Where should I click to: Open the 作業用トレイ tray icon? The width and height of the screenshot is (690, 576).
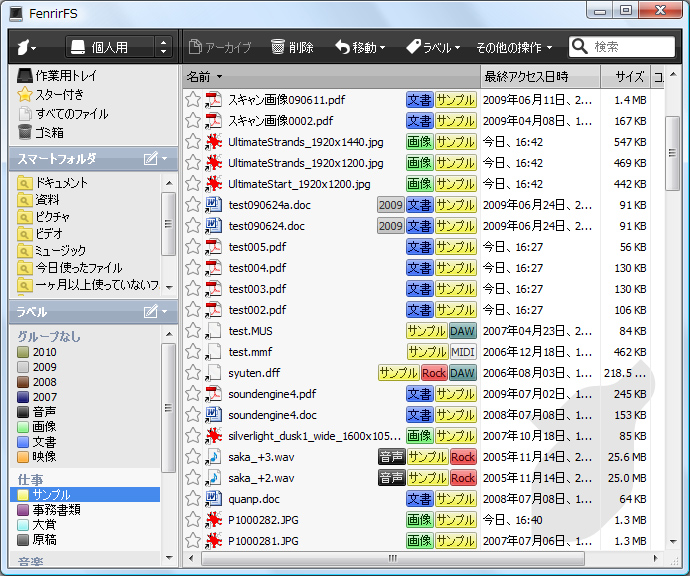(x=25, y=76)
